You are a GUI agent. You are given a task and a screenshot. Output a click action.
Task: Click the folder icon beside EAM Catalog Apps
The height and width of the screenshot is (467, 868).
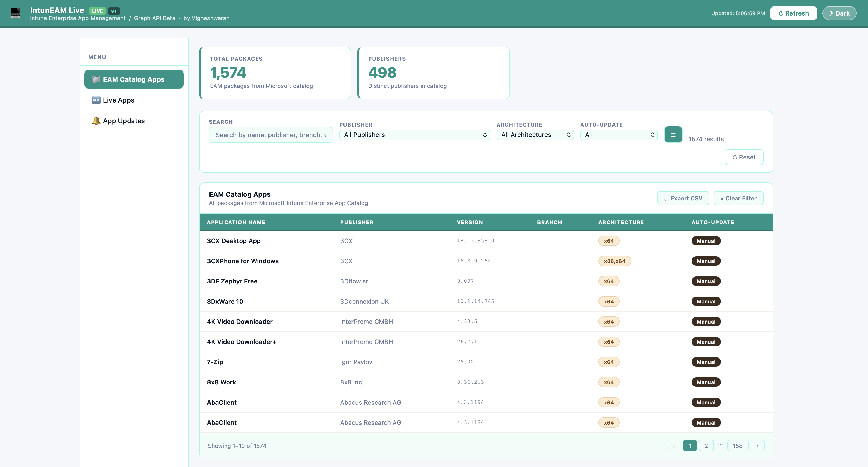96,79
